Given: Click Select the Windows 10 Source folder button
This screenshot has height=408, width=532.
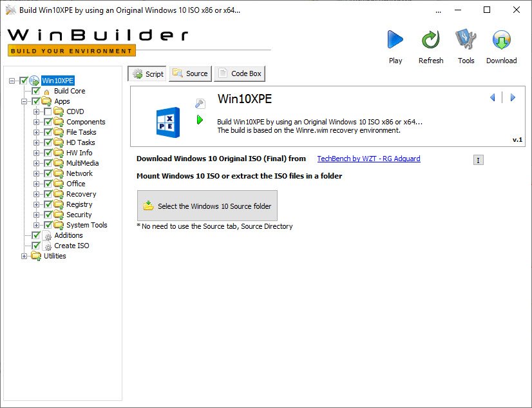Looking at the screenshot, I should [207, 206].
